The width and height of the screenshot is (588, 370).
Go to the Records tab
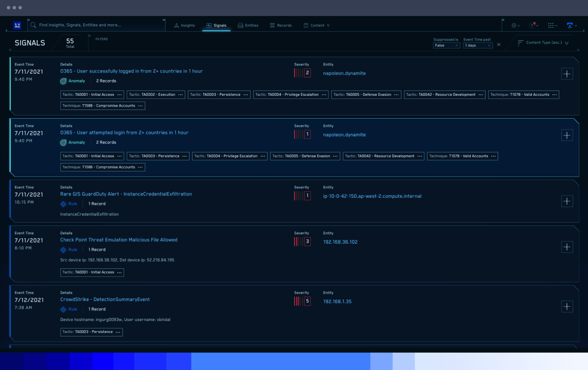tap(281, 25)
